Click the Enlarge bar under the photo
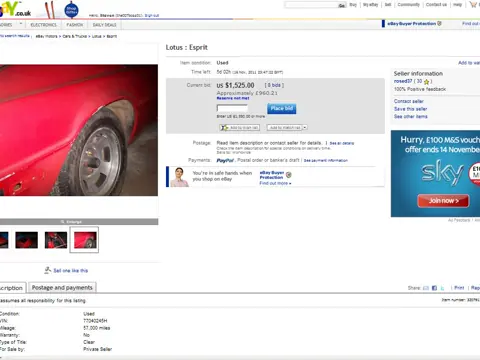This screenshot has height=360, width=480. pos(79,222)
